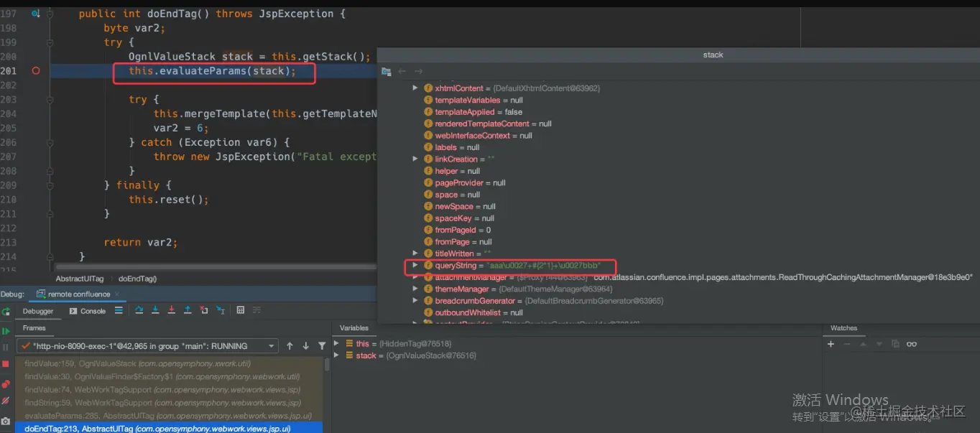The height and width of the screenshot is (433, 980).
Task: Open View Breakpoints icon
Action: [6, 384]
